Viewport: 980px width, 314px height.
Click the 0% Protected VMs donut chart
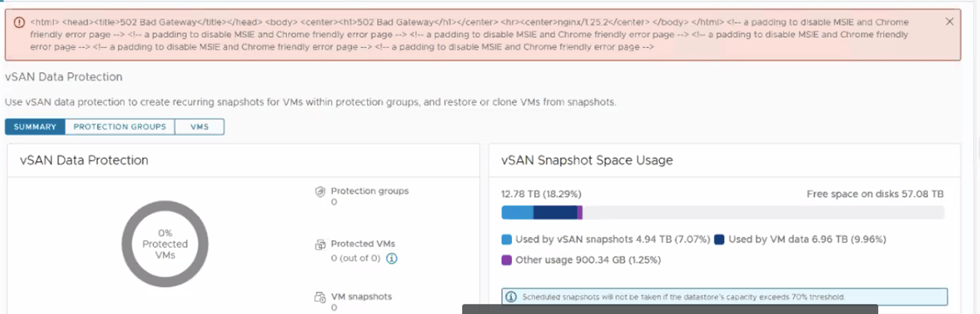point(165,244)
